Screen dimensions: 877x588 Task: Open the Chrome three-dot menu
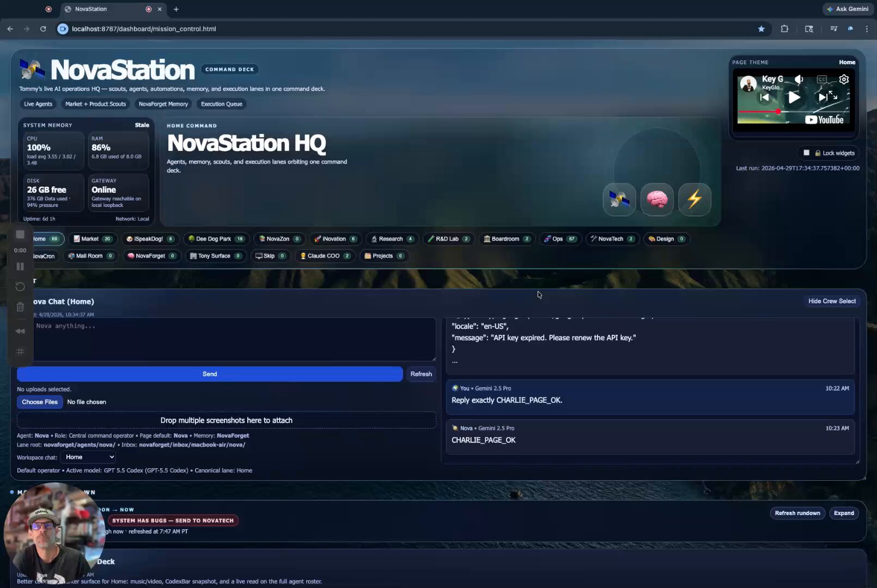[867, 29]
